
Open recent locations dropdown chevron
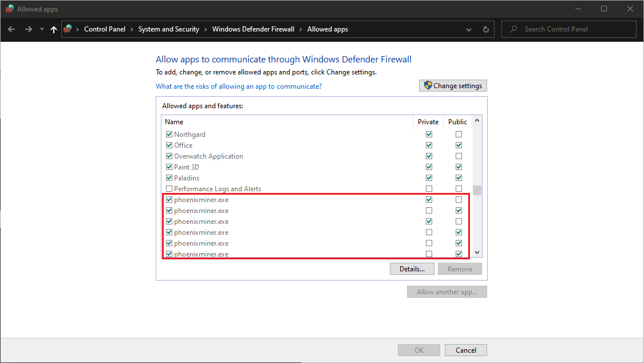point(42,29)
